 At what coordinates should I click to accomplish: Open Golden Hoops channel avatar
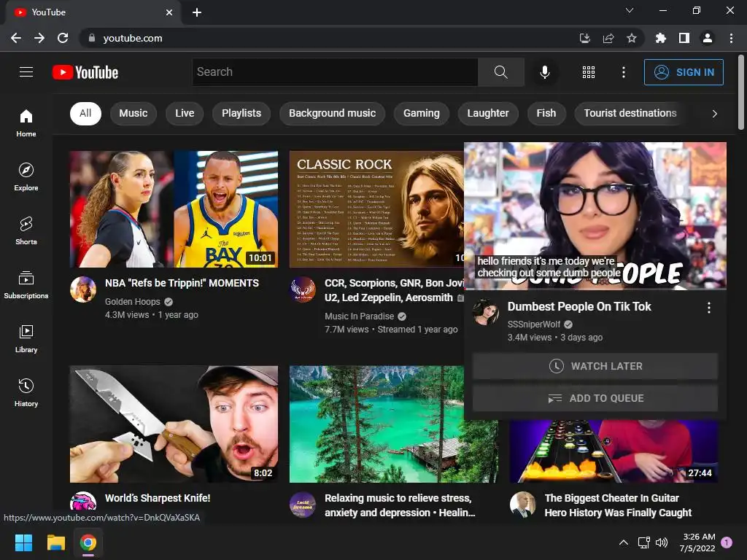83,289
